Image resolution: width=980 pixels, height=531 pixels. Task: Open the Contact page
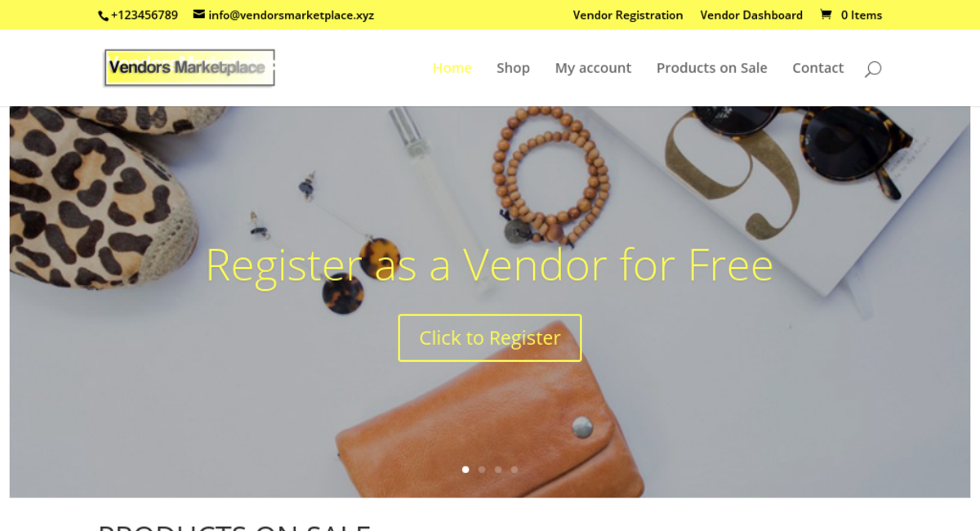coord(817,68)
